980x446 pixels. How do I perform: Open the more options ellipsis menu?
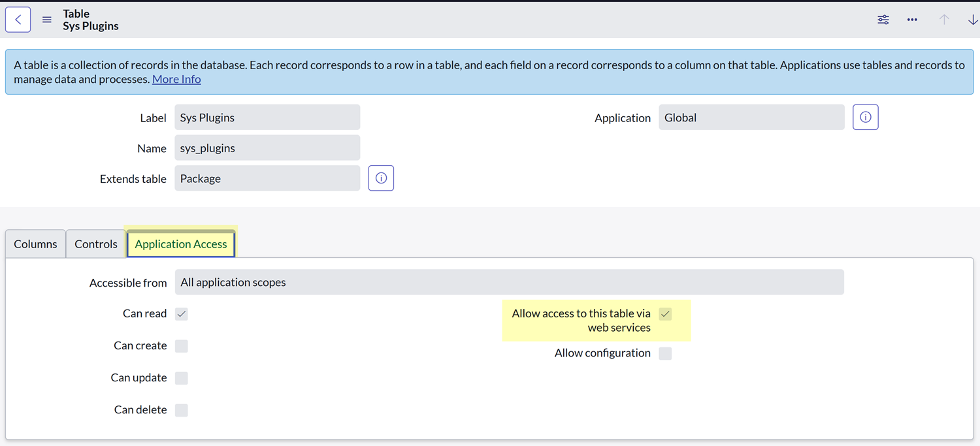tap(912, 20)
